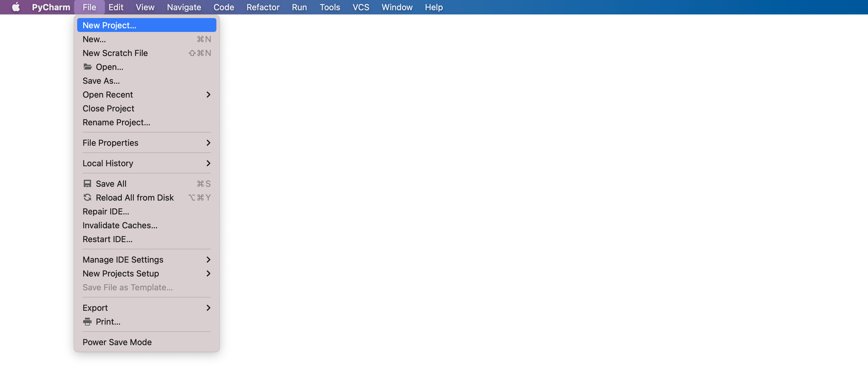Select Repair IDE...
The image size is (868, 368).
point(146,211)
